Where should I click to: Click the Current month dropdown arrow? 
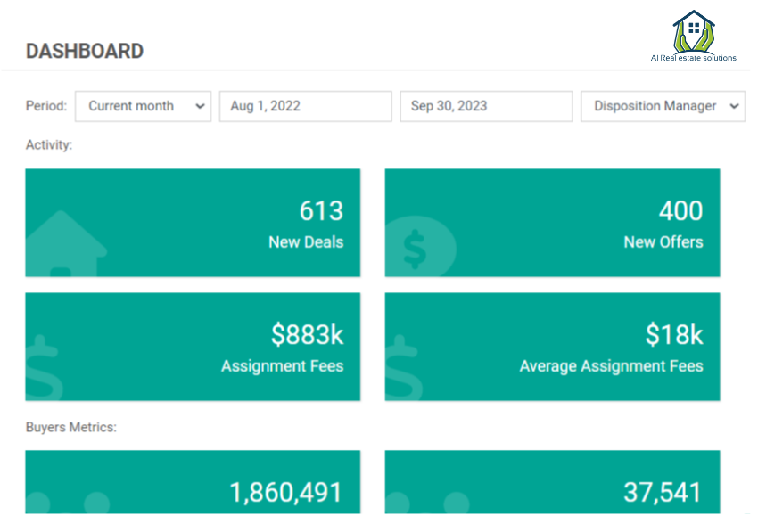click(x=199, y=106)
